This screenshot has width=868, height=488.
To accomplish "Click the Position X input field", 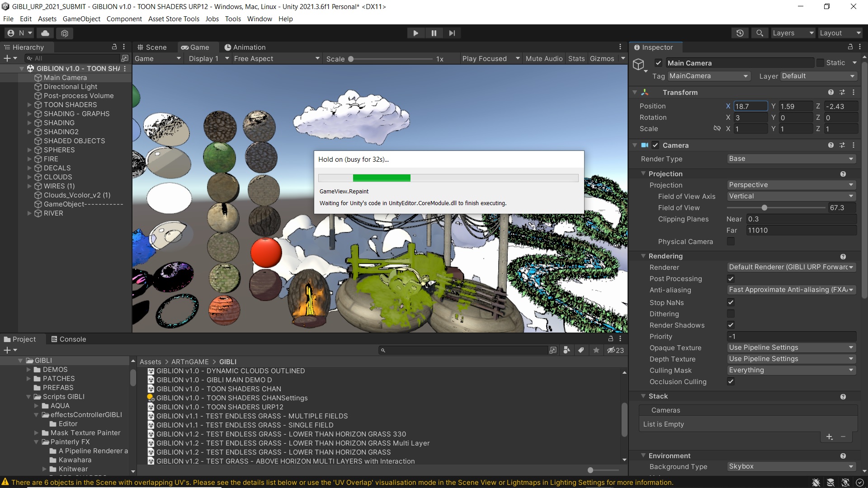I will click(750, 106).
